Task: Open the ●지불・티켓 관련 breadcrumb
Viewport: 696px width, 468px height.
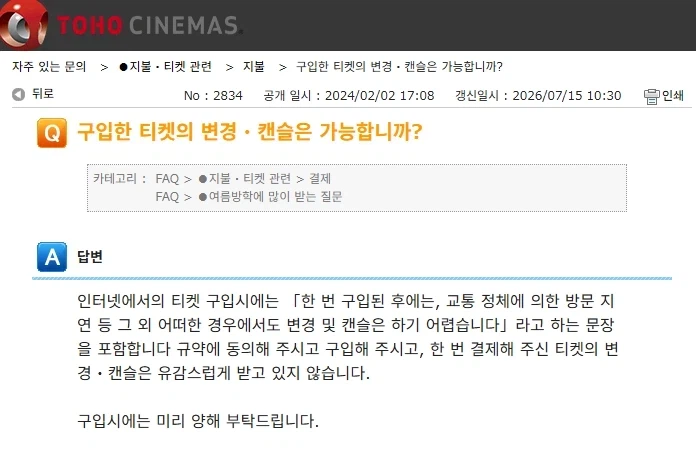Action: point(166,67)
